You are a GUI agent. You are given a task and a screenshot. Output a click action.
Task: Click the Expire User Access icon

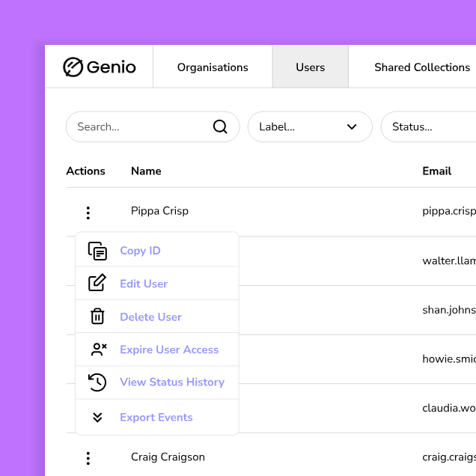pyautogui.click(x=98, y=350)
